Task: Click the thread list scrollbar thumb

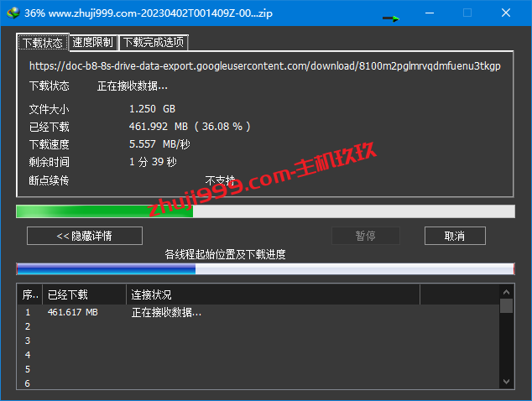Action: click(x=506, y=305)
